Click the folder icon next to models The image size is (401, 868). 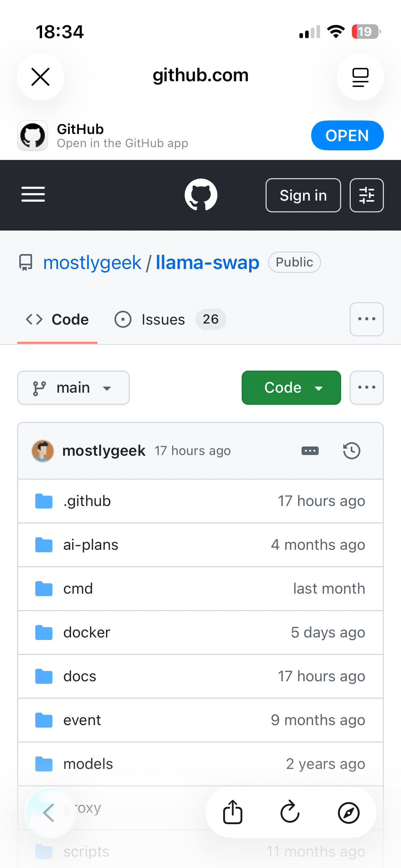click(44, 764)
